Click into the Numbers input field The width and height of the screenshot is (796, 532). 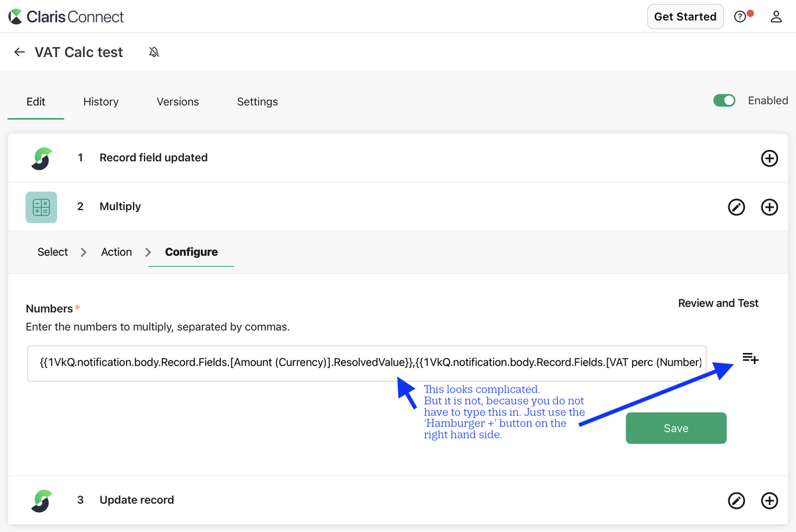point(367,363)
